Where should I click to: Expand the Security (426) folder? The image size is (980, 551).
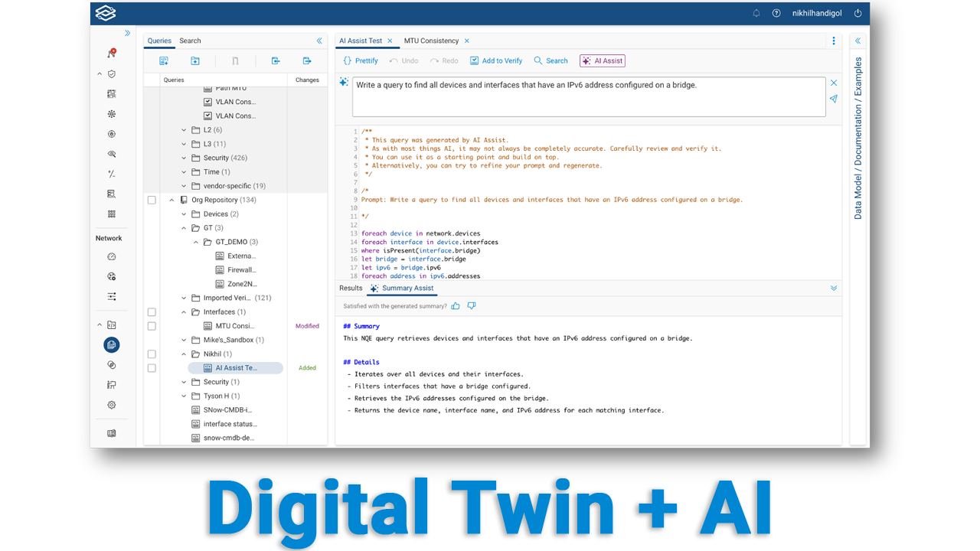pos(184,158)
